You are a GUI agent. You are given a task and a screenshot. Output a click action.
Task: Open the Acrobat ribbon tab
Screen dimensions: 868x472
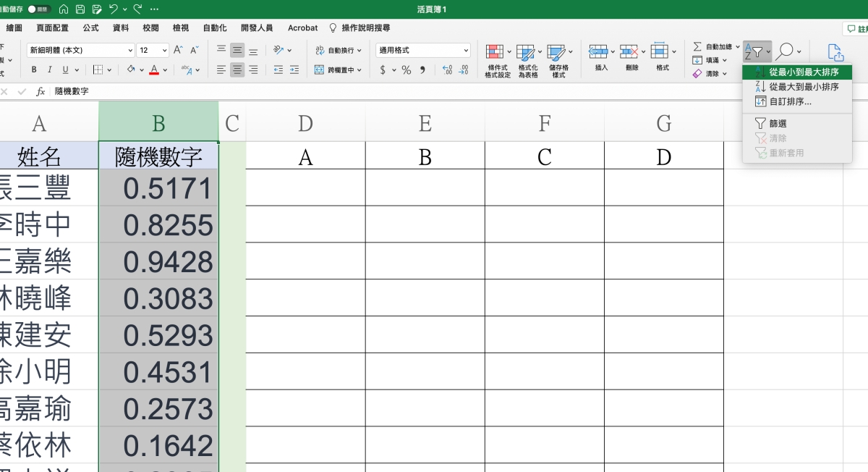[302, 28]
